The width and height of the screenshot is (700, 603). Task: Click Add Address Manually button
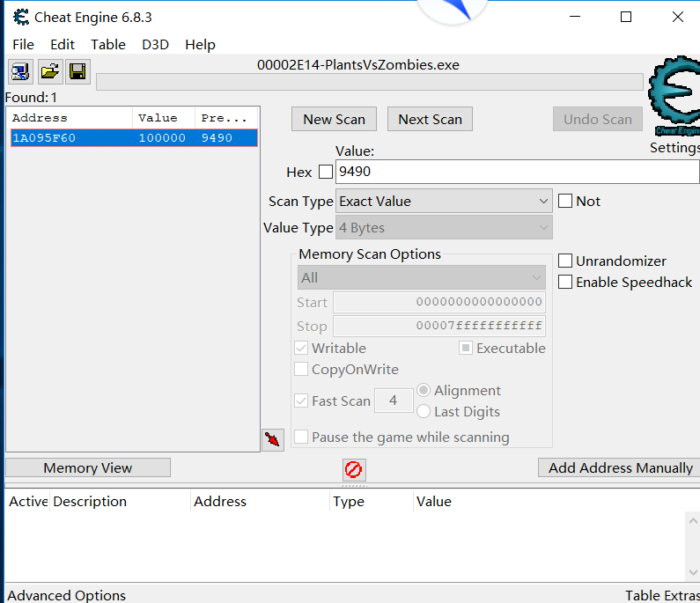620,467
